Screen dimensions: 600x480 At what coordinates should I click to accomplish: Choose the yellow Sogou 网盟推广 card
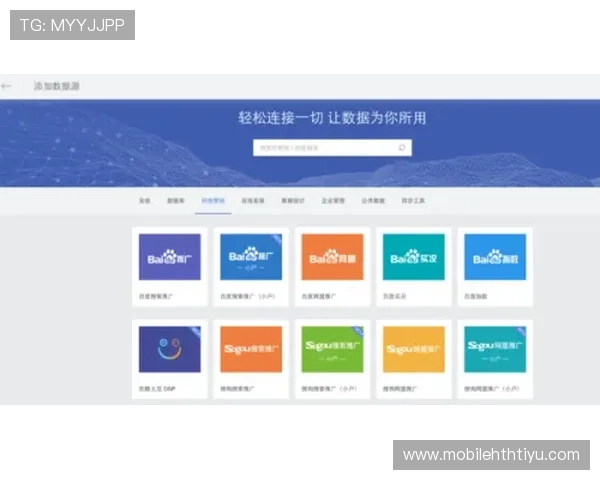(414, 359)
